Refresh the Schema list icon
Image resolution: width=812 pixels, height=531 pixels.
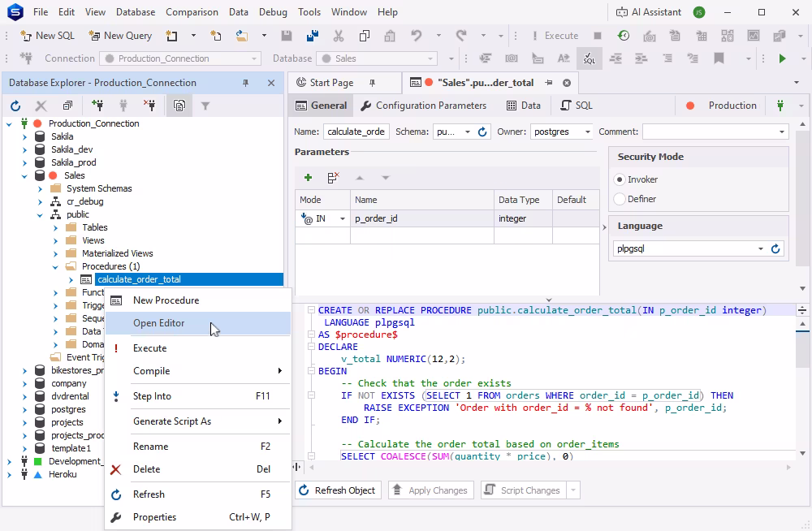(482, 132)
